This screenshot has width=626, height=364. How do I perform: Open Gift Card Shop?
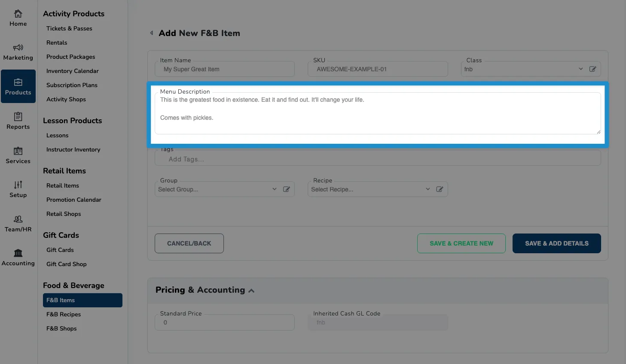tap(66, 264)
